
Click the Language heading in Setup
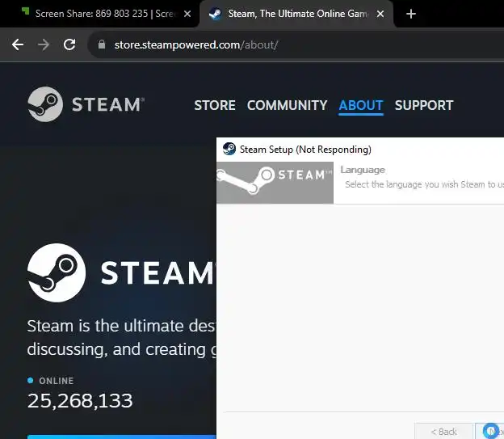(363, 170)
